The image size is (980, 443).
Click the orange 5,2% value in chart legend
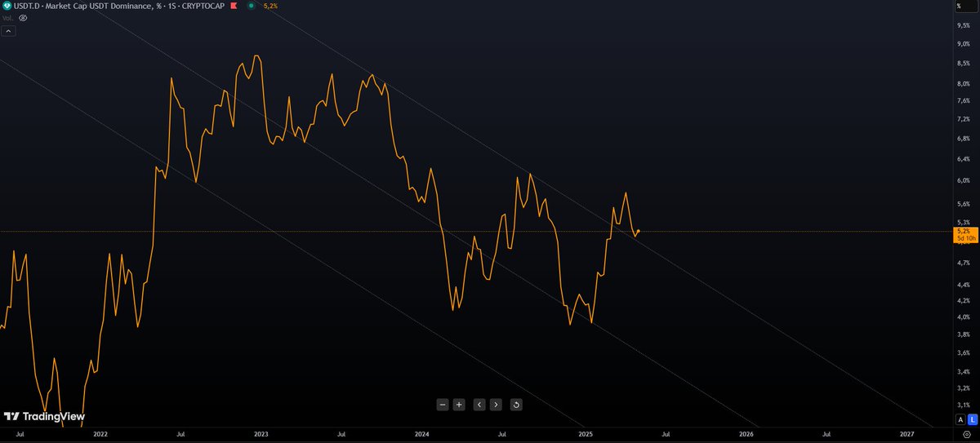coord(271,6)
